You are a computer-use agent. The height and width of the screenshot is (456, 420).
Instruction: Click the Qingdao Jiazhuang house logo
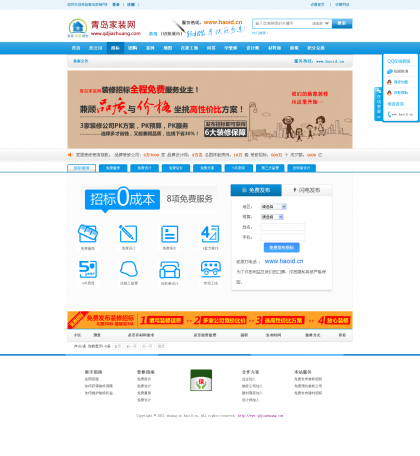tap(78, 27)
